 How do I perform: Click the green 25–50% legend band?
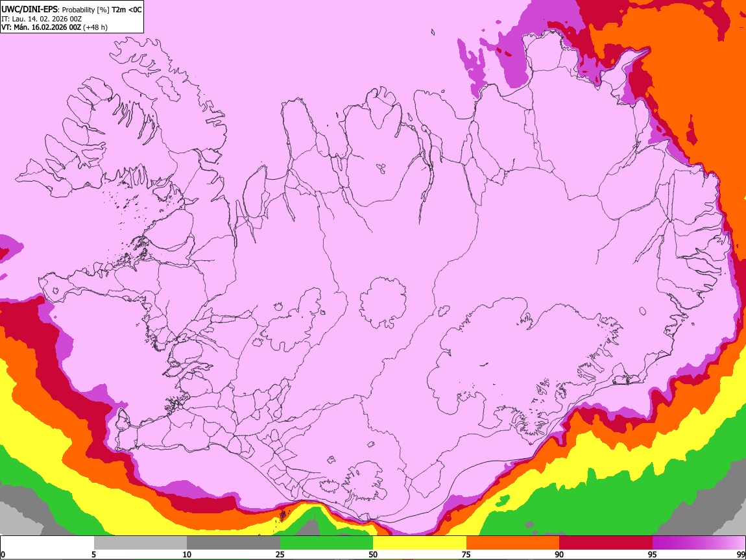tap(326, 542)
